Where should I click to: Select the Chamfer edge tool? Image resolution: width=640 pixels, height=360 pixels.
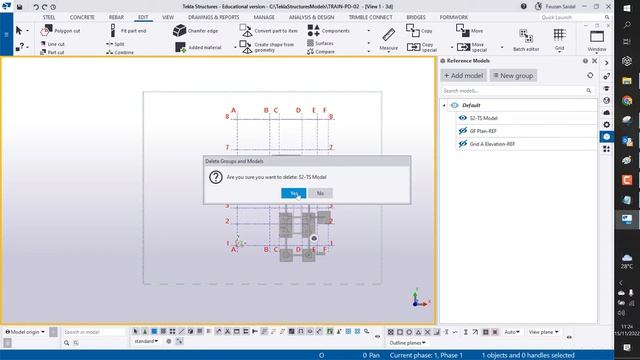pyautogui.click(x=196, y=31)
